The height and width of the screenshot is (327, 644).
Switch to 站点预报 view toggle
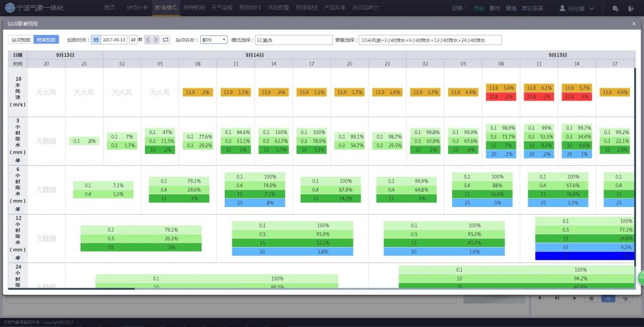[x=21, y=40]
